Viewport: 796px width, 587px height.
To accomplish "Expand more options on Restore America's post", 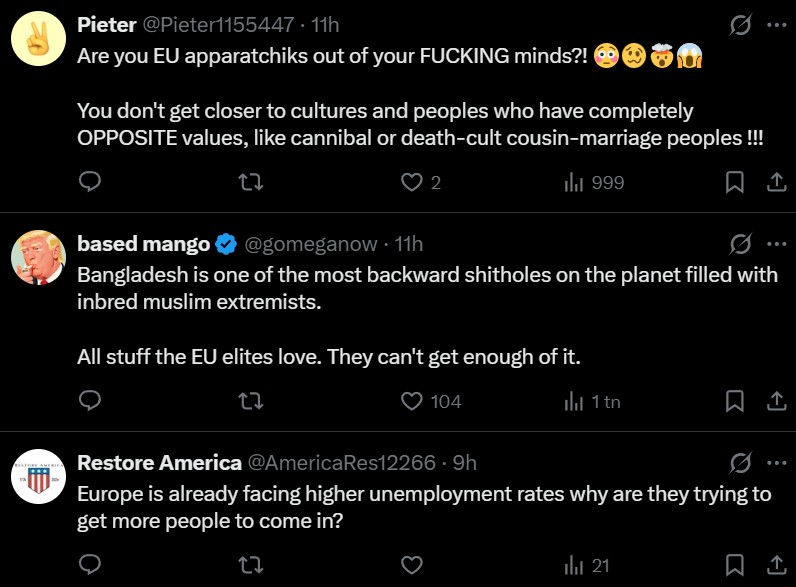I will (776, 463).
